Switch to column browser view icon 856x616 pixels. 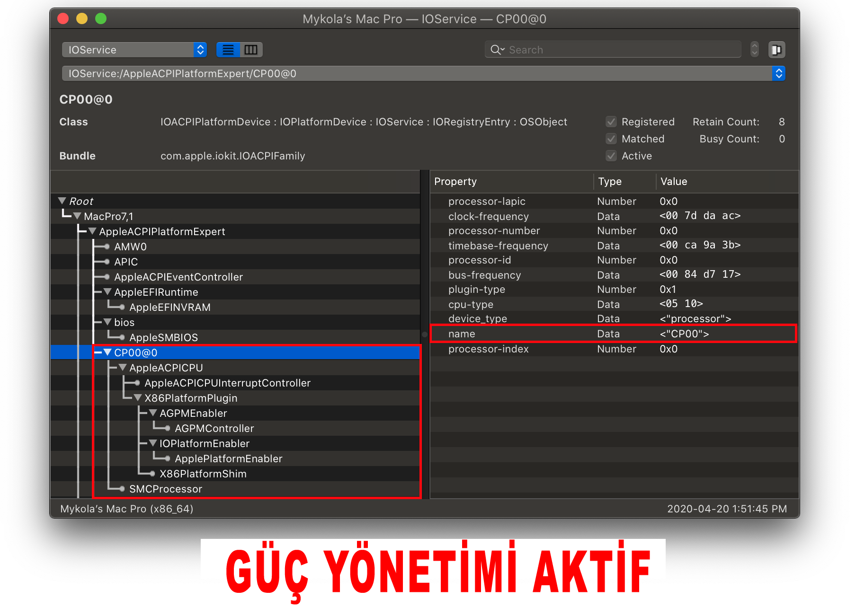[251, 50]
